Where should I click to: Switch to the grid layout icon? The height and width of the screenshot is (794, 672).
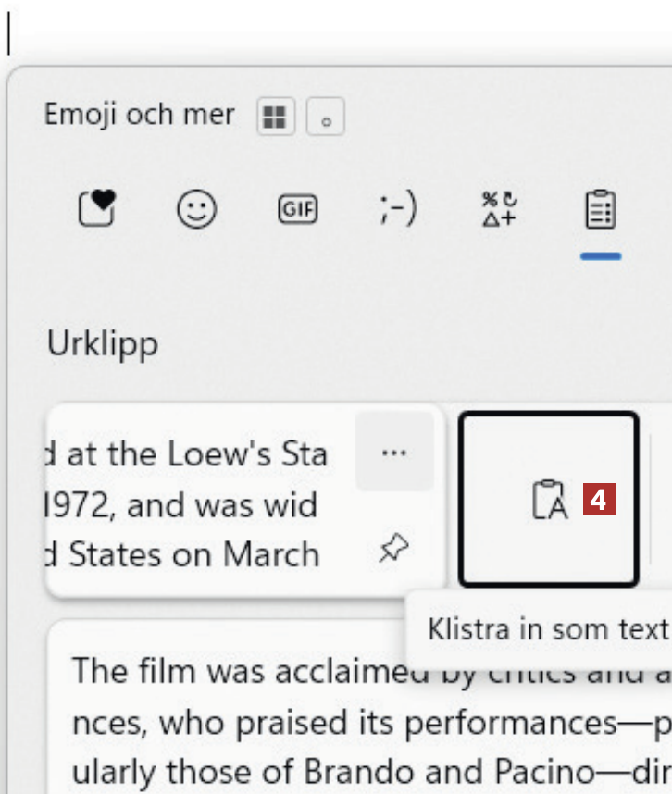tap(275, 118)
